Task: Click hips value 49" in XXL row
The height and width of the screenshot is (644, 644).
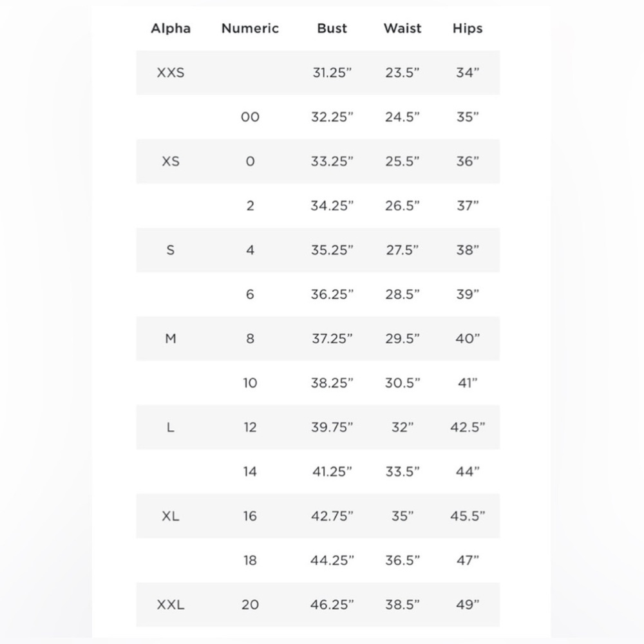Action: tap(468, 605)
